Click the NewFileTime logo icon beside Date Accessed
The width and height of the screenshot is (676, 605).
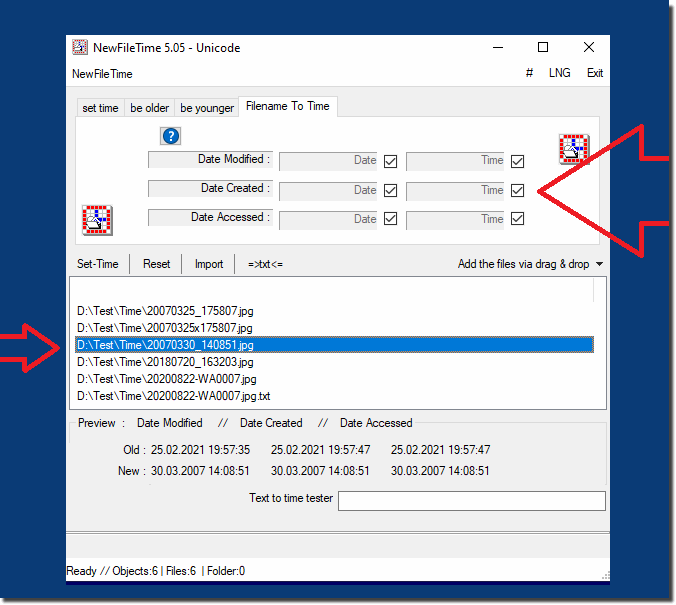coord(97,220)
